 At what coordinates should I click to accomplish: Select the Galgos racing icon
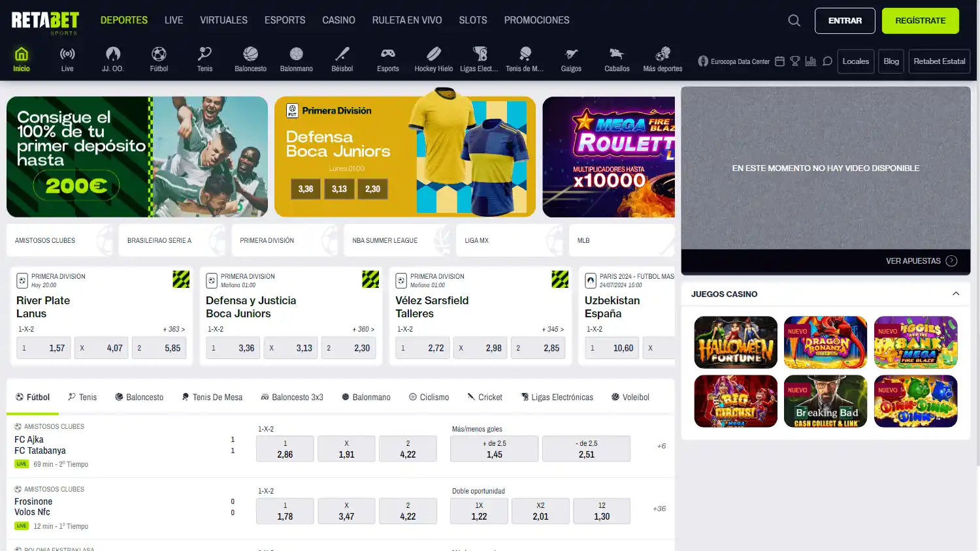tap(571, 59)
